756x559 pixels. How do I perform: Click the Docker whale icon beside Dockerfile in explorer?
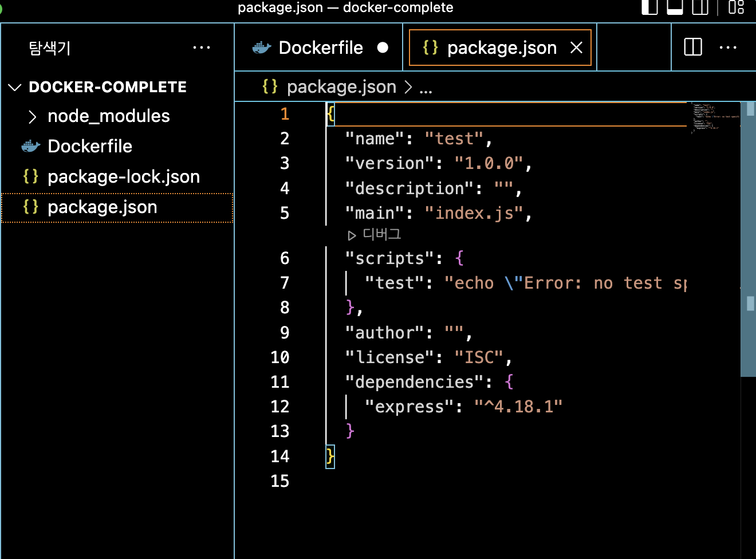coord(31,146)
